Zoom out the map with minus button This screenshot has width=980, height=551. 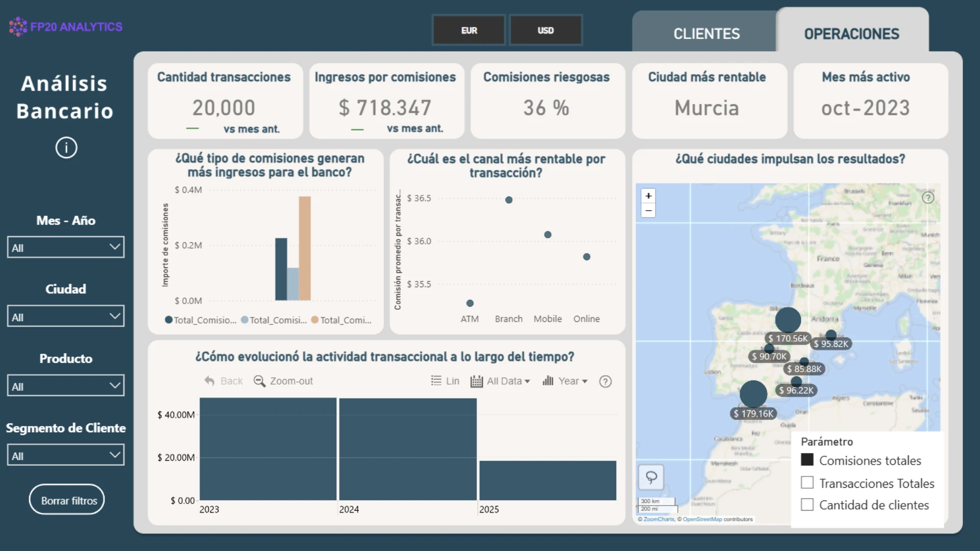point(648,210)
